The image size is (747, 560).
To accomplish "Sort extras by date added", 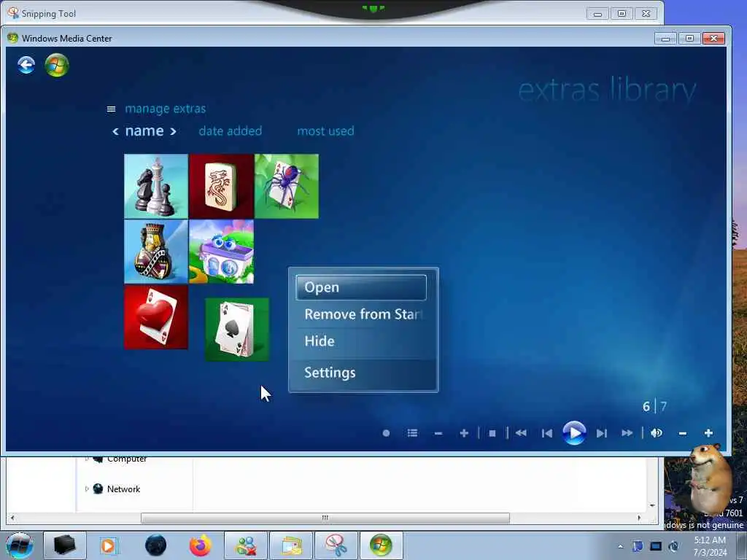I will (x=230, y=131).
